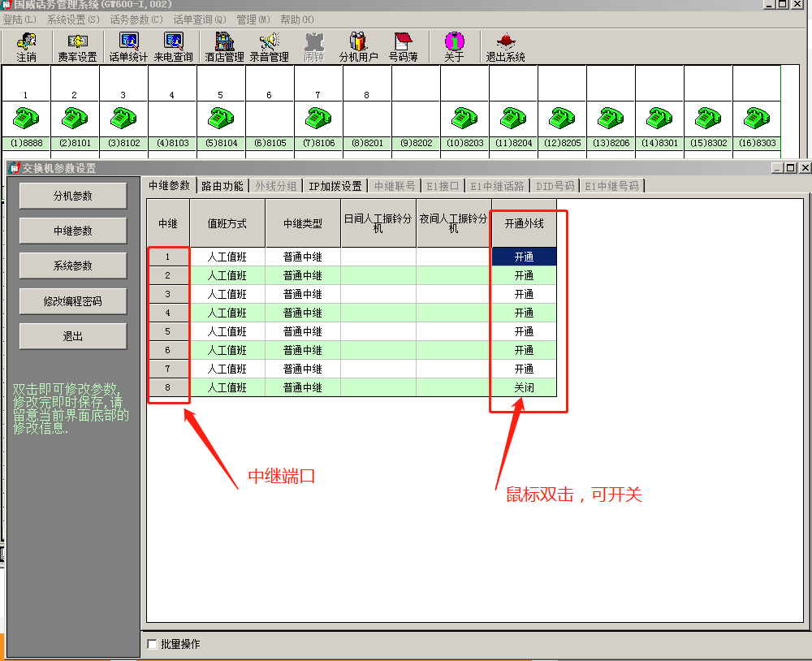Select extension label (6)8105
This screenshot has width=812, height=661.
click(x=270, y=143)
